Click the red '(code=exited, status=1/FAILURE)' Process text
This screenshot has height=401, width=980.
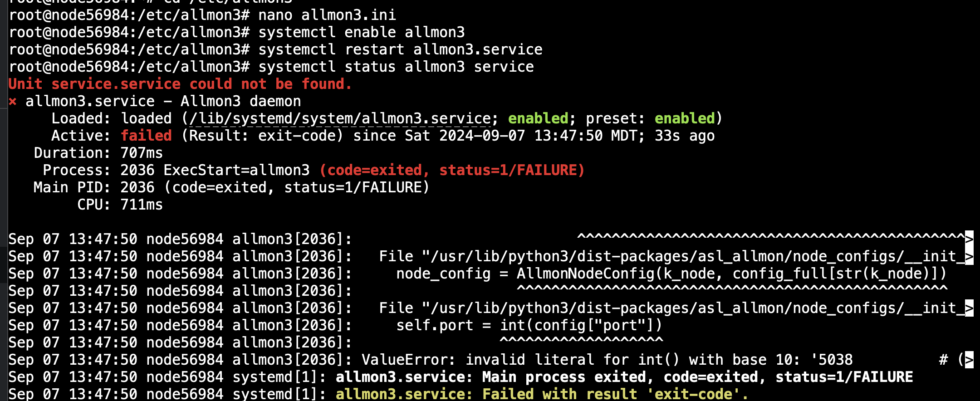click(452, 170)
